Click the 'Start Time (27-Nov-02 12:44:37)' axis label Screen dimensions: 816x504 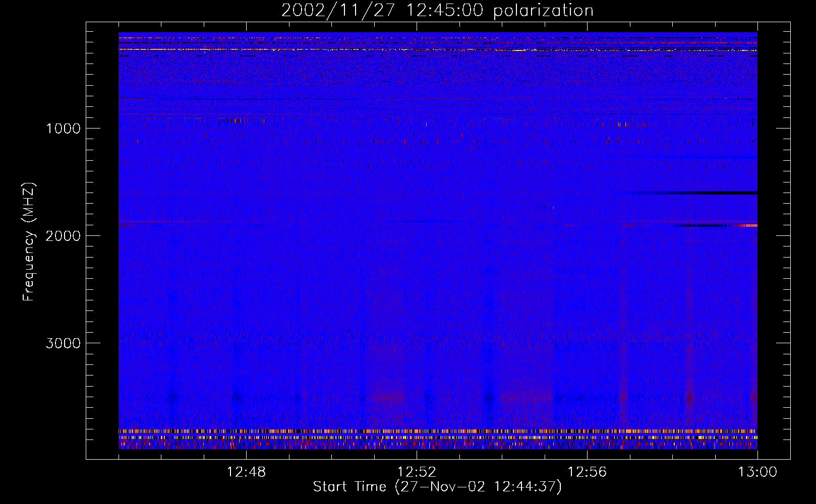point(437,487)
